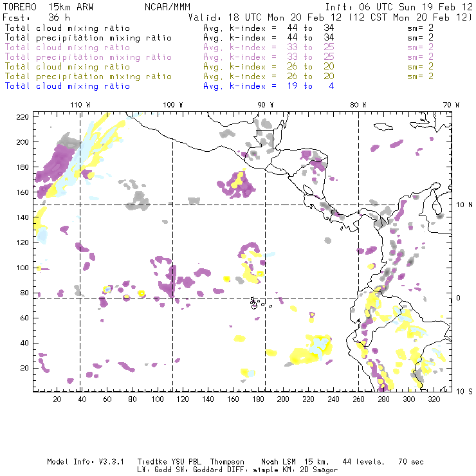The height and width of the screenshot is (476, 476).
Task: Click the "Noah LSM" footer label
Action: pos(279,462)
